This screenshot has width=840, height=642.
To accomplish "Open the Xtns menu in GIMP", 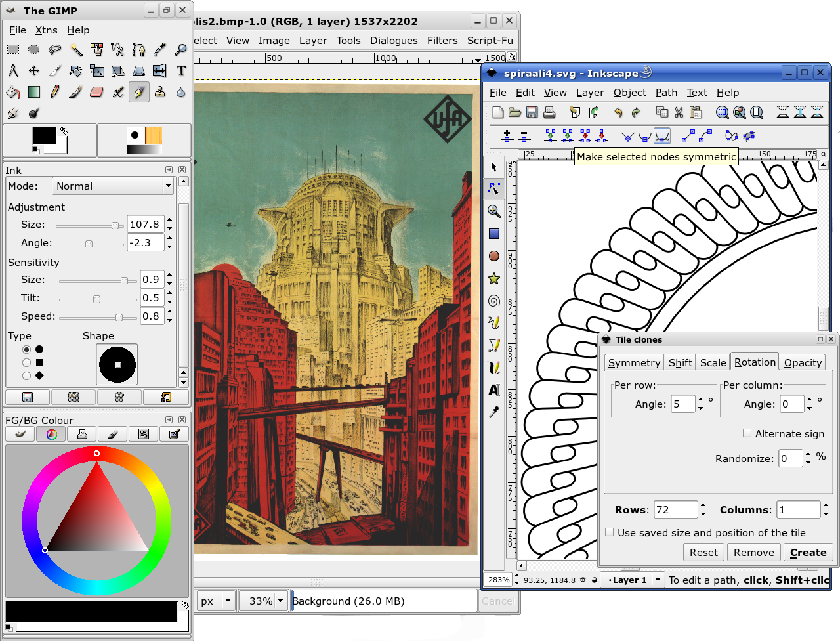I will [46, 30].
